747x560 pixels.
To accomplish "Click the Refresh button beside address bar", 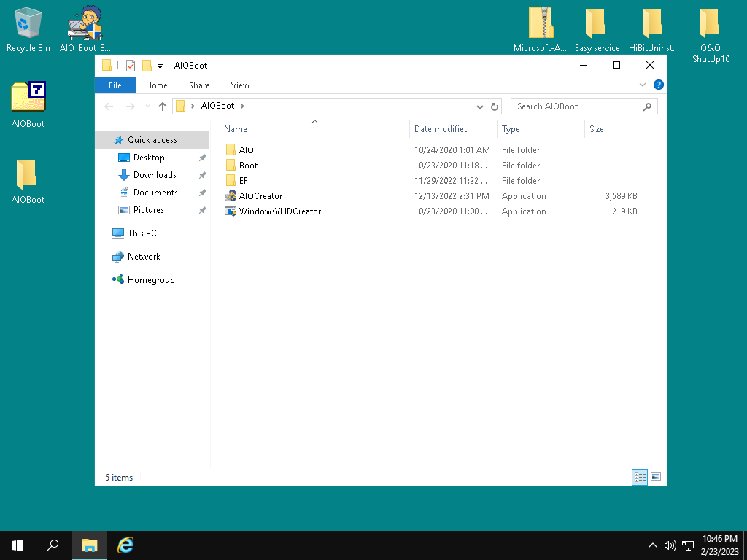I will [x=495, y=106].
